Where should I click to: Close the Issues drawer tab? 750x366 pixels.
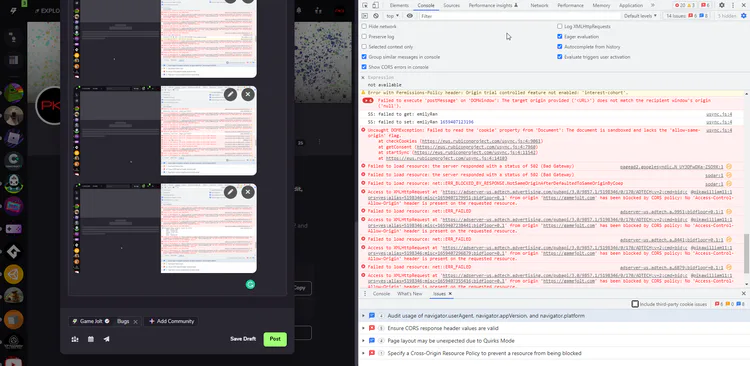click(450, 294)
